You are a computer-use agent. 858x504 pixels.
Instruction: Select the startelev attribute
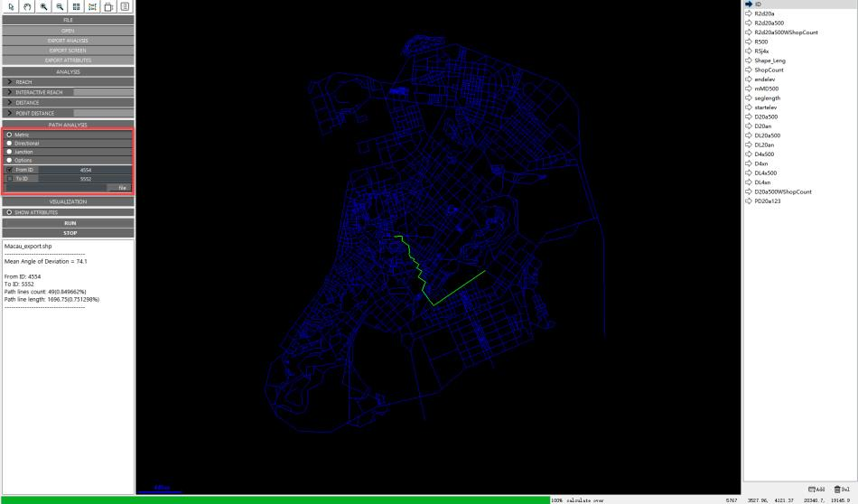[766, 107]
